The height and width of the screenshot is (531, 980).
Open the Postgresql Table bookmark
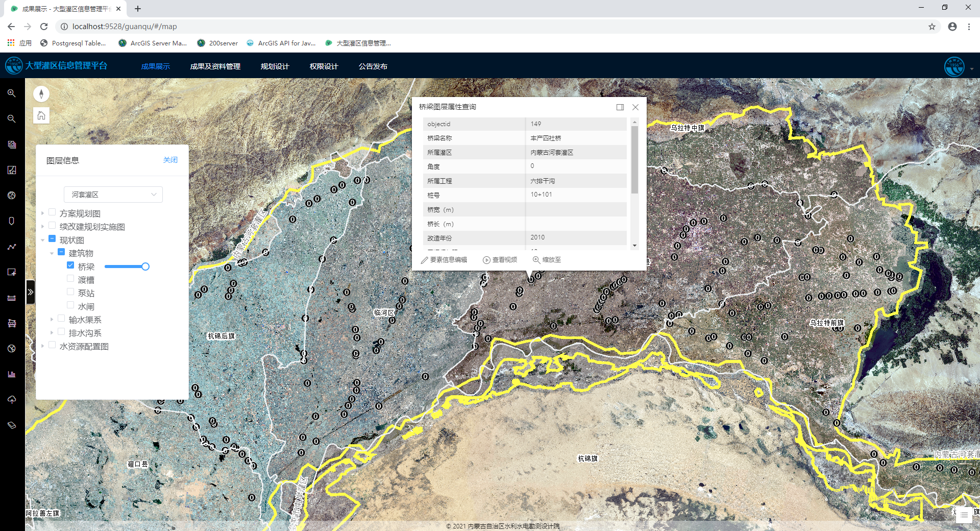[x=73, y=43]
